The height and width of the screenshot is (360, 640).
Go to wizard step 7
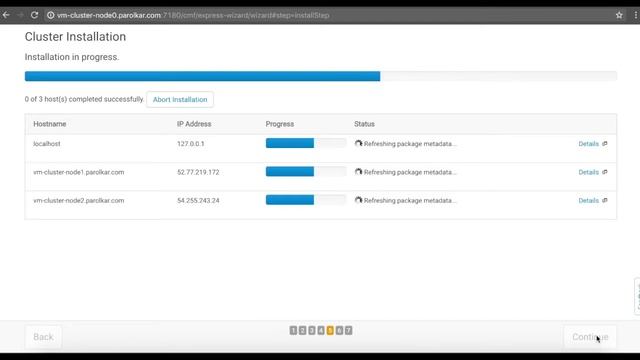(348, 330)
